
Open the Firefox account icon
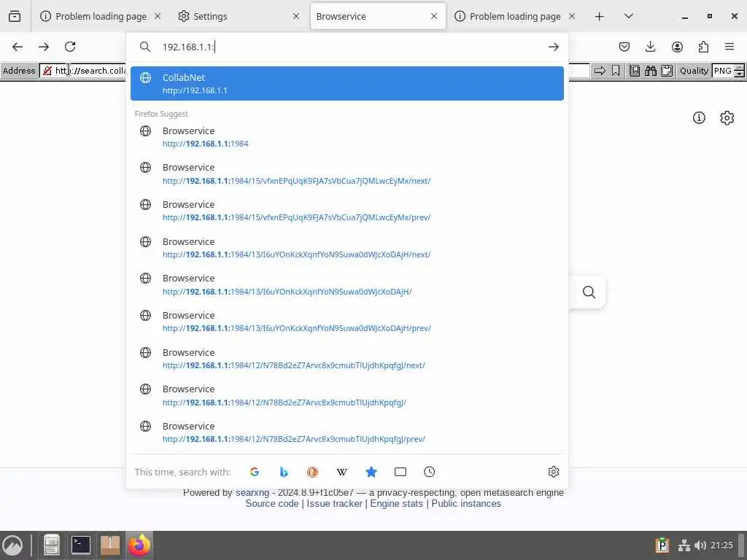point(677,47)
